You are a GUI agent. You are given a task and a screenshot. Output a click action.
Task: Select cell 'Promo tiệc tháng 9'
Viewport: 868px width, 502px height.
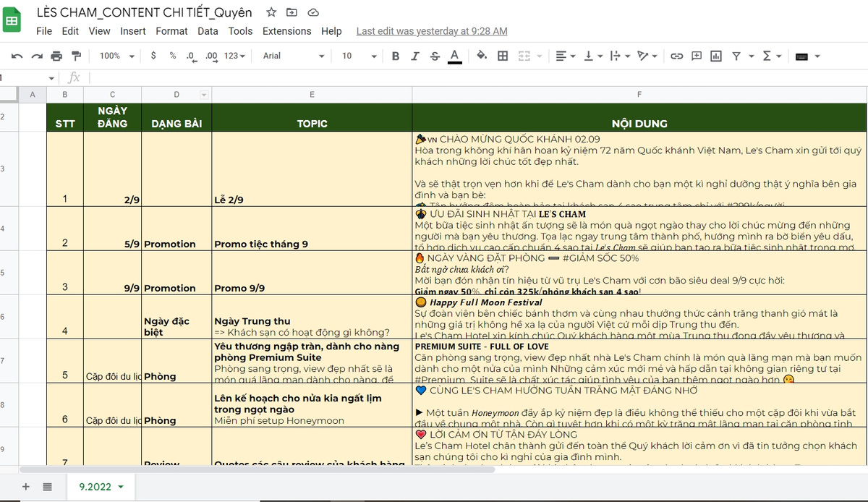tap(312, 229)
